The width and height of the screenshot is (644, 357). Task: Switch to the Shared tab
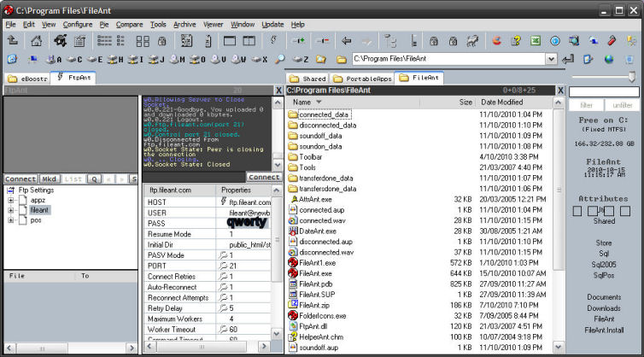coord(307,79)
